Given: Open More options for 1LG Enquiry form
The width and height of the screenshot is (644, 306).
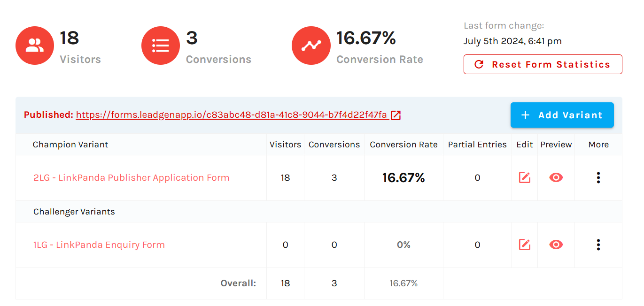Looking at the screenshot, I should (x=598, y=245).
